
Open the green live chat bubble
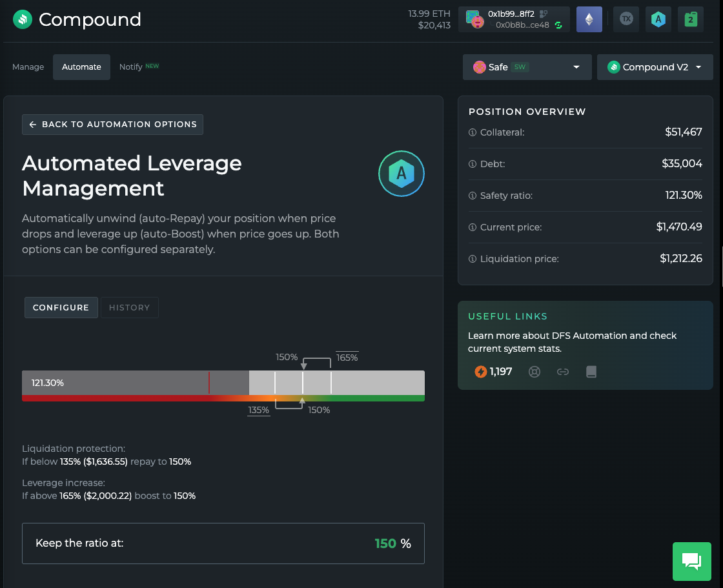(x=691, y=562)
